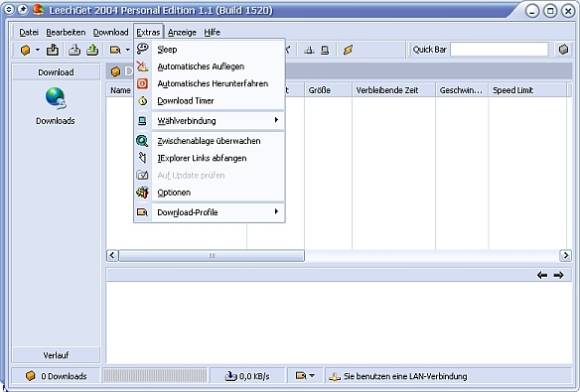Click the yellow folded-sheet toolbar icon
The width and height of the screenshot is (580, 392).
348,50
